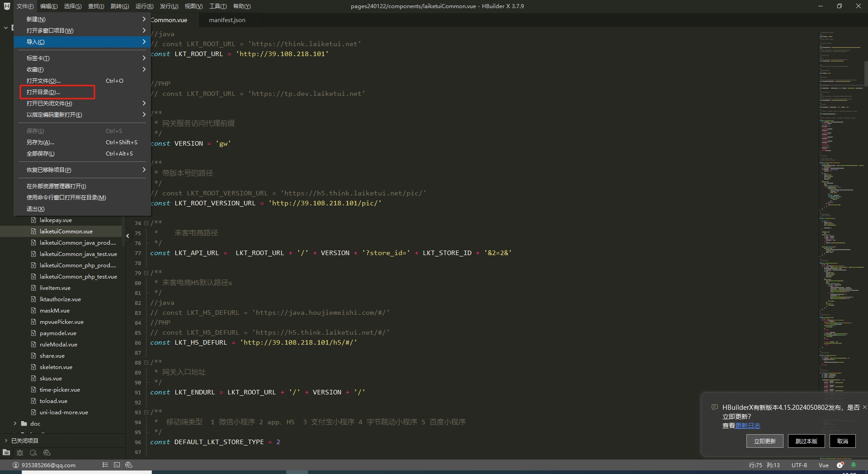The width and height of the screenshot is (868, 474).
Task: Open the debug bug icon panel
Action: (x=20, y=453)
